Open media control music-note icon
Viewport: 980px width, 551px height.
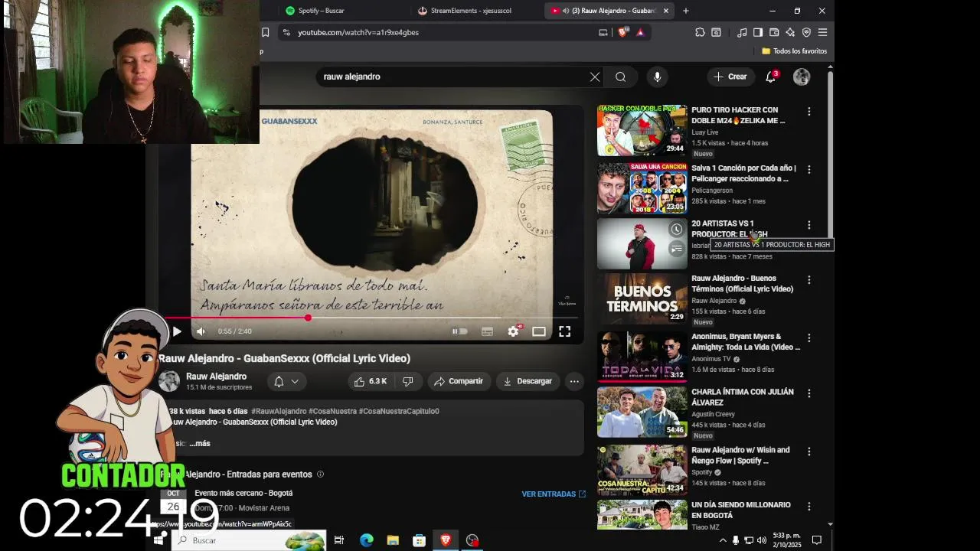[x=742, y=32]
